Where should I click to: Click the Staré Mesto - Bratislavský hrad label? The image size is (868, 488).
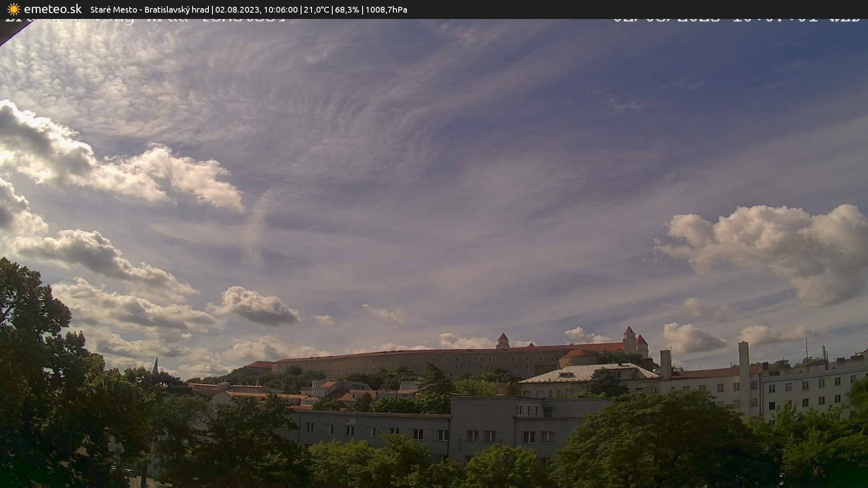click(149, 9)
